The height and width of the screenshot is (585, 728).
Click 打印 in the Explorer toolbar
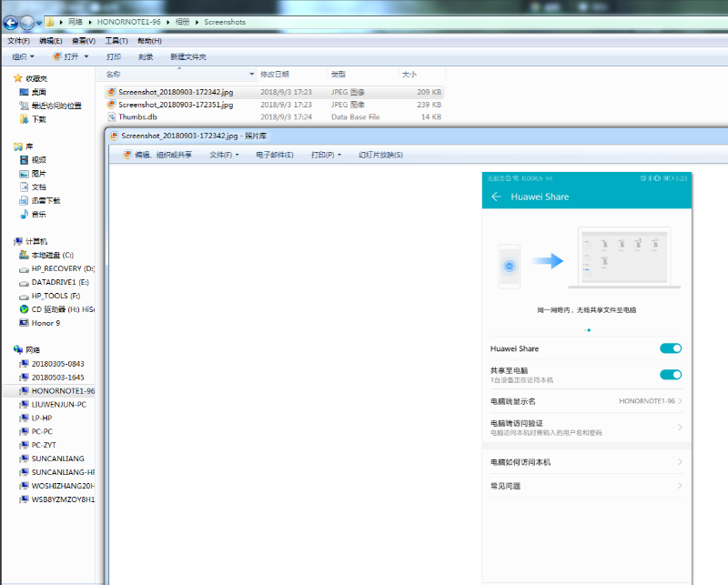[114, 56]
